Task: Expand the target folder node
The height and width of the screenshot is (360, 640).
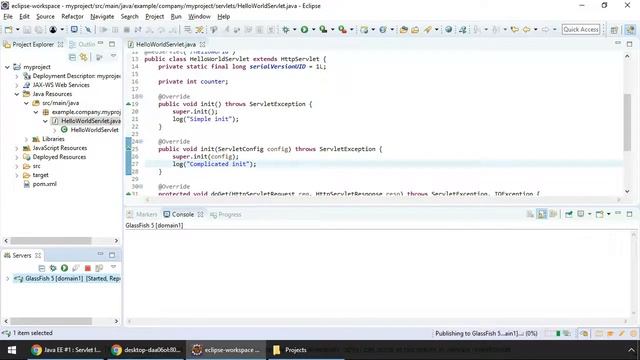Action: coord(17,175)
